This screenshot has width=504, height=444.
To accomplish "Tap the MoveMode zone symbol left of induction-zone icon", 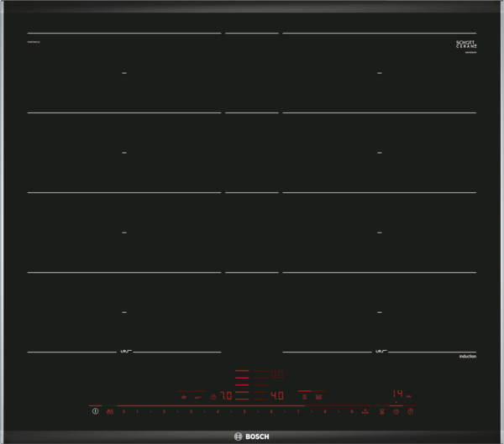I will click(x=304, y=396).
